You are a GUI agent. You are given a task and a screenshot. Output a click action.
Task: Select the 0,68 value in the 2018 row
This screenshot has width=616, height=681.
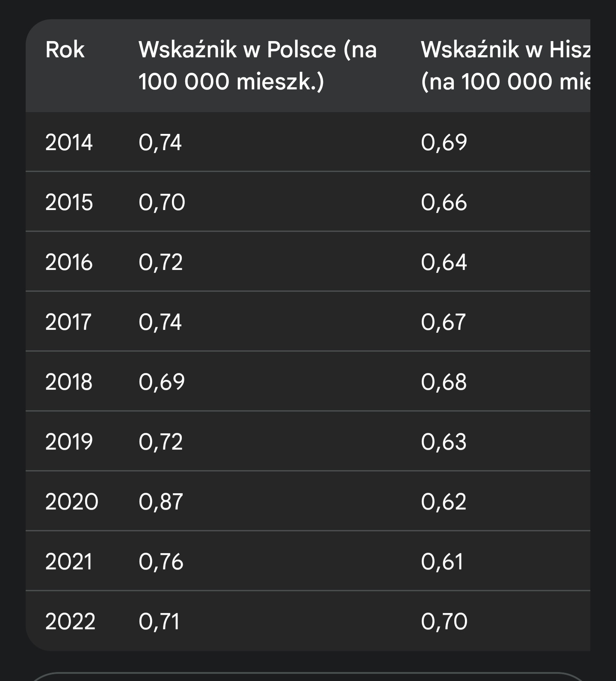point(444,382)
